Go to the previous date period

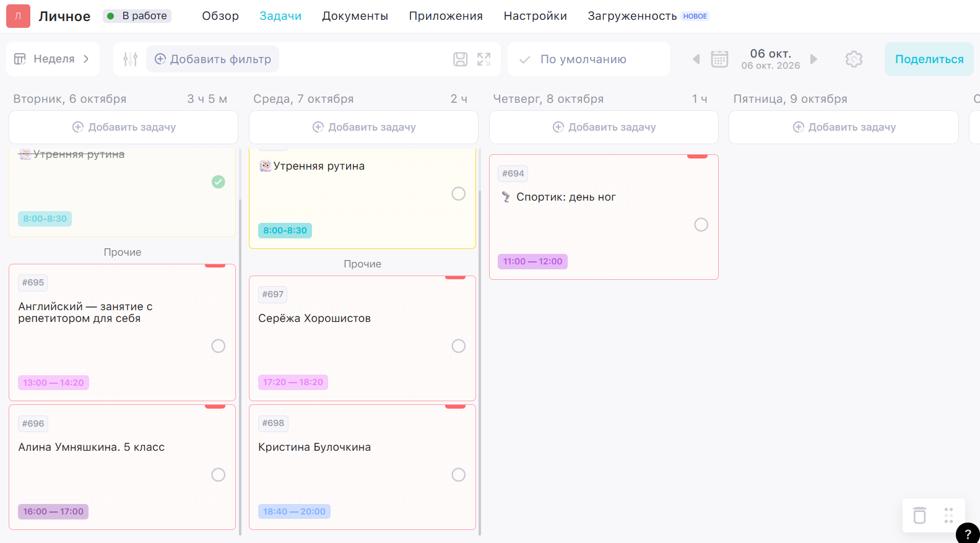coord(696,59)
